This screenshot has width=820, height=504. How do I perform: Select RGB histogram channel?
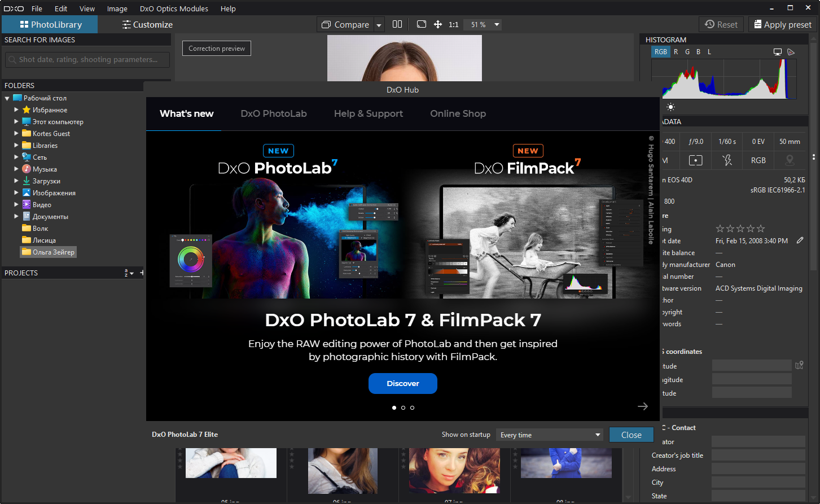click(660, 52)
